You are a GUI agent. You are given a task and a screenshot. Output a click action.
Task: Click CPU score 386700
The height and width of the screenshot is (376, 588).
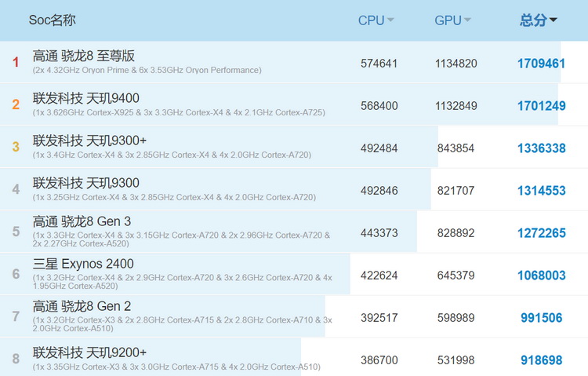pyautogui.click(x=379, y=360)
